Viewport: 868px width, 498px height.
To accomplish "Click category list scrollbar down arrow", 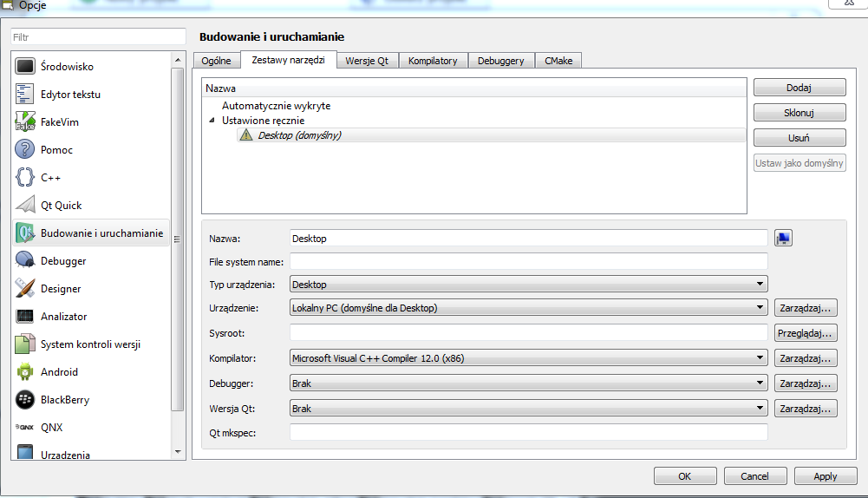I will click(178, 452).
